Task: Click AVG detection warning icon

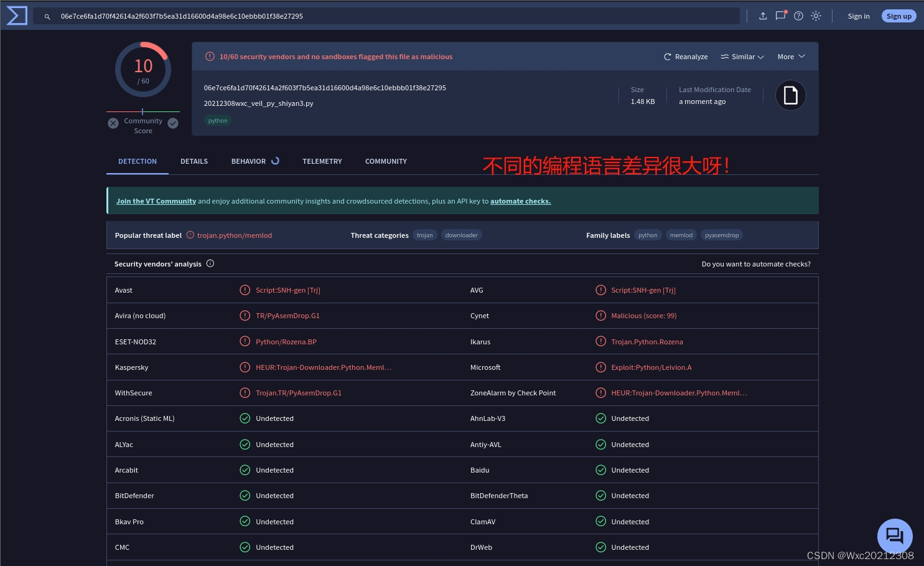Action: (600, 290)
